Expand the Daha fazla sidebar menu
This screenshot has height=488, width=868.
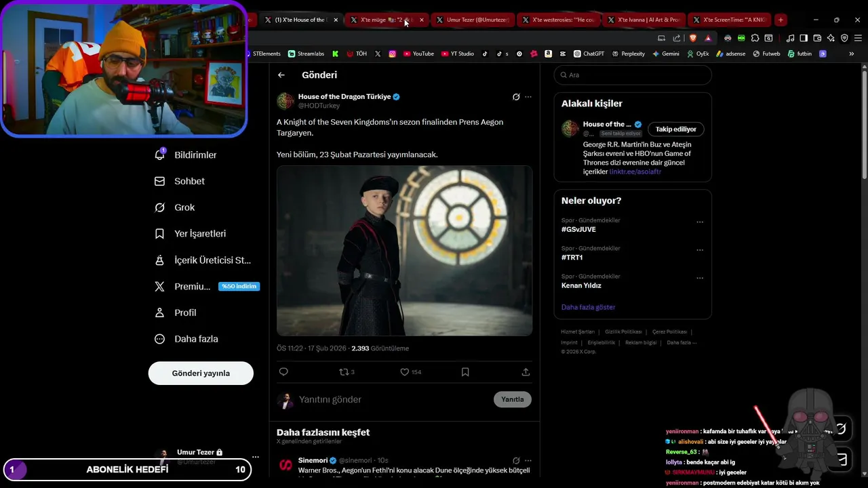[x=186, y=339]
